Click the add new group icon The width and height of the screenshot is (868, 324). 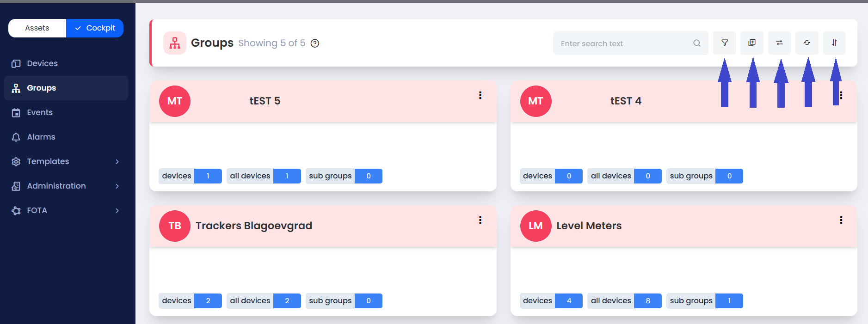(752, 43)
